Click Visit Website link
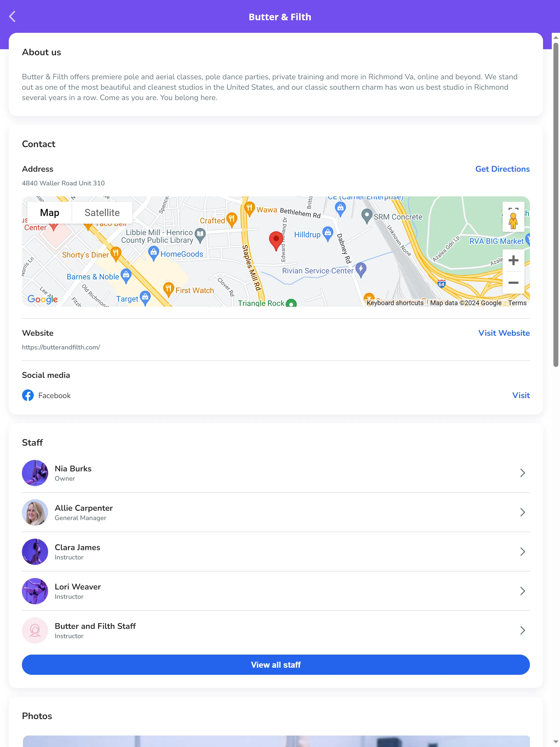 point(504,333)
